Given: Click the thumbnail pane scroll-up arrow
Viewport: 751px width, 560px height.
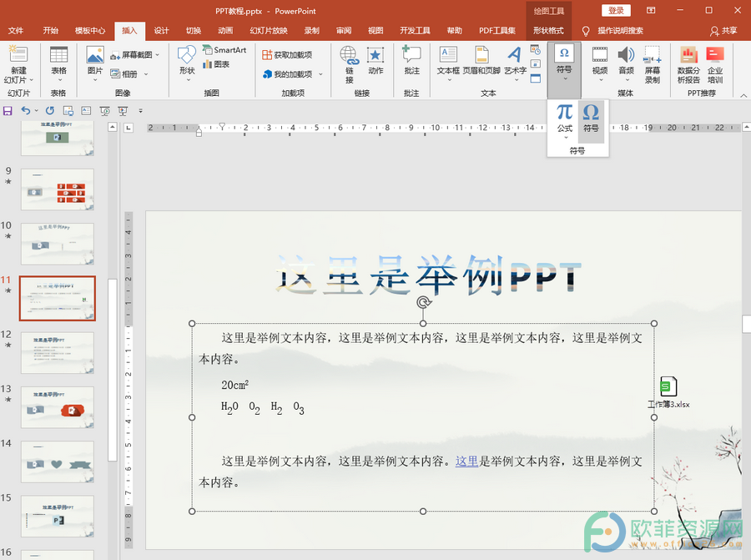Looking at the screenshot, I should coord(112,127).
